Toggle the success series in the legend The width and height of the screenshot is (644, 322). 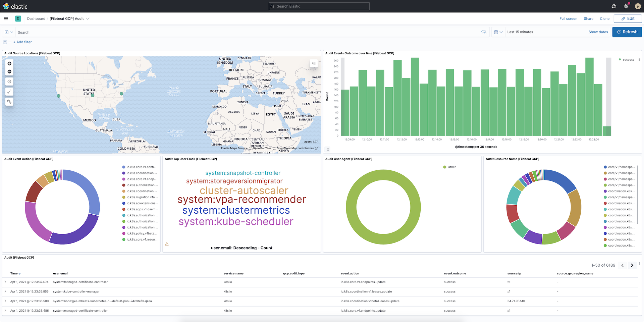click(x=627, y=59)
